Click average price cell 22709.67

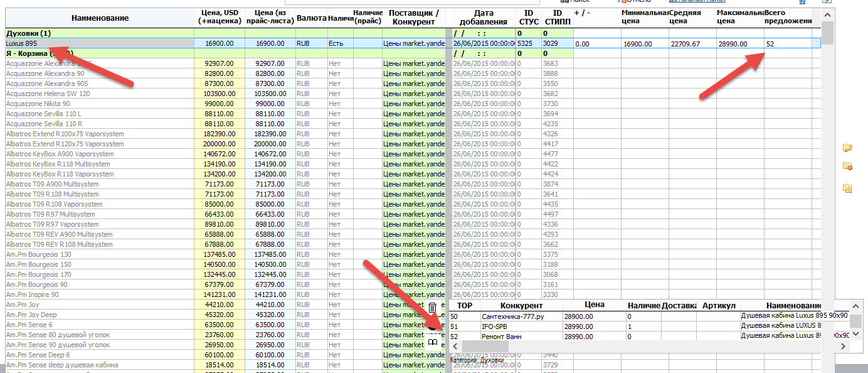pyautogui.click(x=692, y=44)
